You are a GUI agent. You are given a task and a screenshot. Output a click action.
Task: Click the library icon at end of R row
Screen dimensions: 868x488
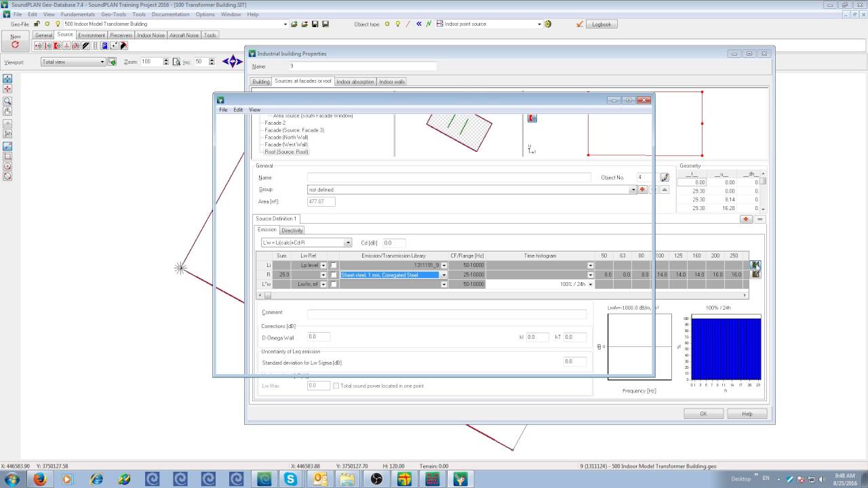755,274
